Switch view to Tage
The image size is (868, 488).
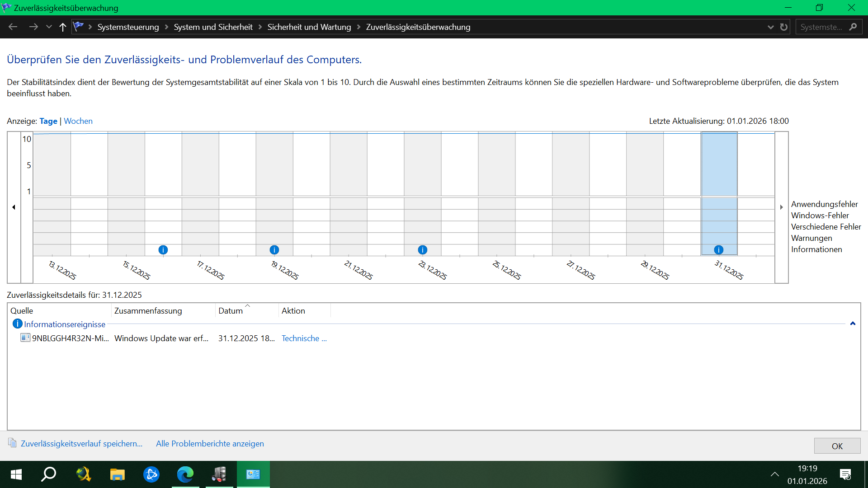click(x=48, y=121)
